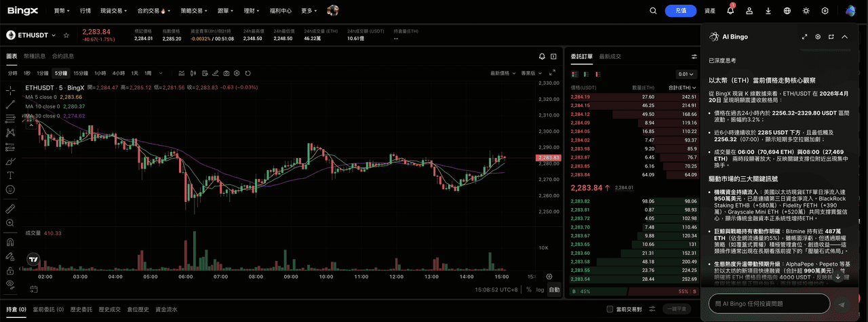Add ETHUSDT to favorites with star
The height and width of the screenshot is (322, 868).
coord(66,35)
